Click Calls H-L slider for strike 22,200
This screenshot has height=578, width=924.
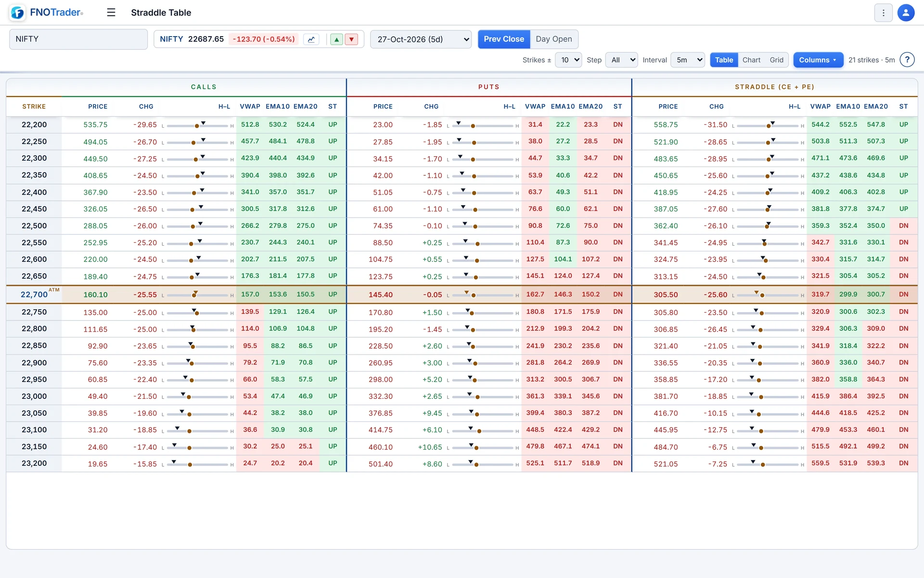point(197,125)
